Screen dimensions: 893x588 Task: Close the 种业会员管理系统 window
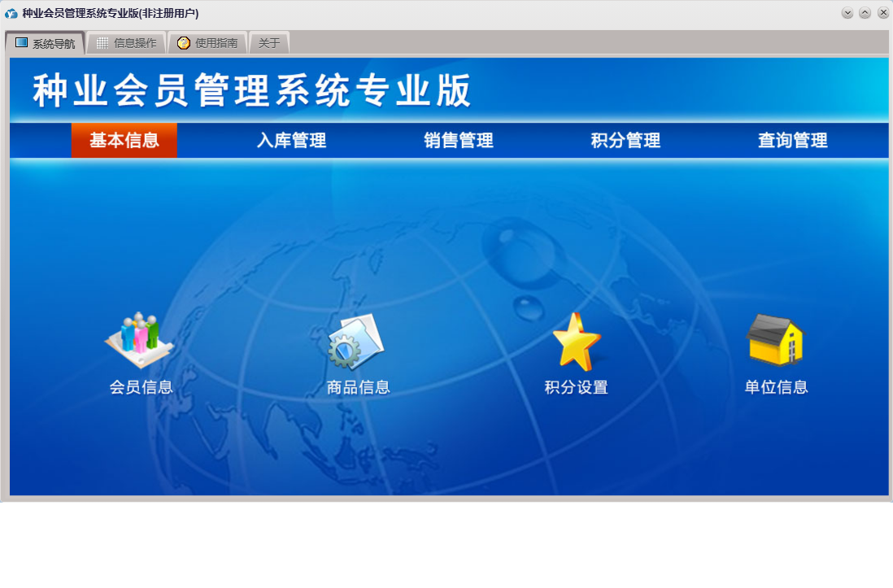882,13
